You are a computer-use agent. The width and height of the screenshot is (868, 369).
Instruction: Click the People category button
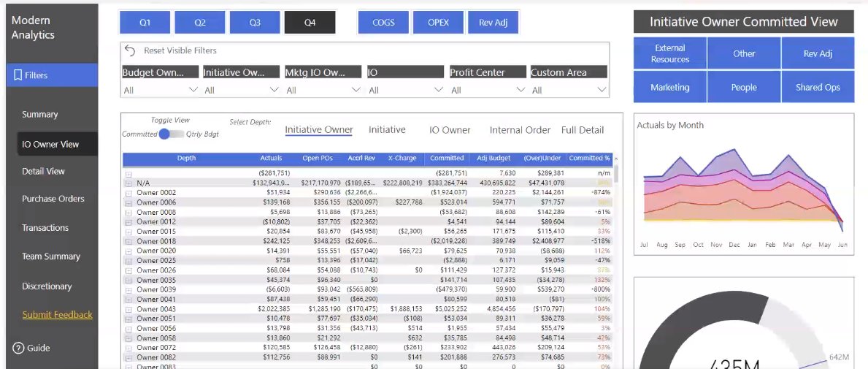744,87
